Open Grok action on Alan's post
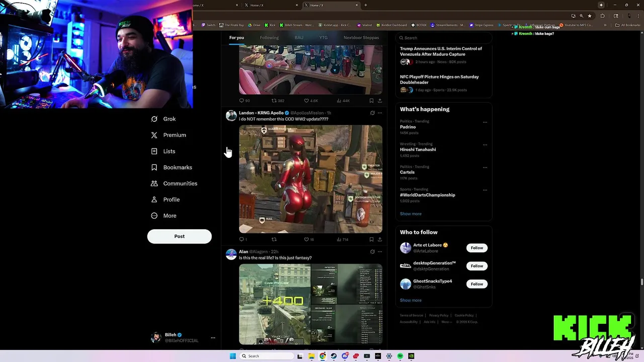Viewport: 644px width, 362px height. click(372, 252)
